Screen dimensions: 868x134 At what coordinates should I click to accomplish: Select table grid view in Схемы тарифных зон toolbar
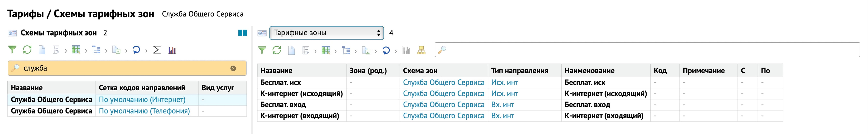point(76,50)
